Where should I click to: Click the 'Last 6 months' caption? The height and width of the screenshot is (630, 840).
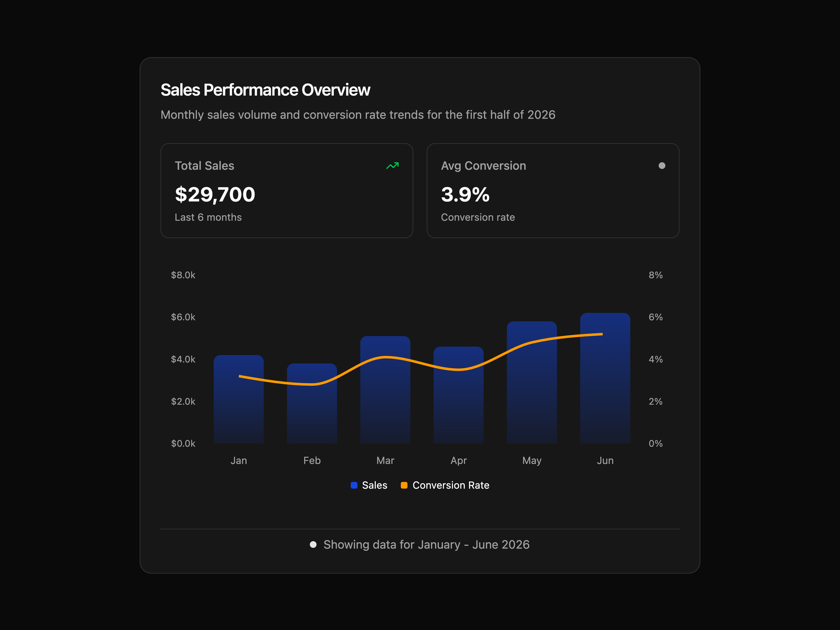(x=208, y=217)
